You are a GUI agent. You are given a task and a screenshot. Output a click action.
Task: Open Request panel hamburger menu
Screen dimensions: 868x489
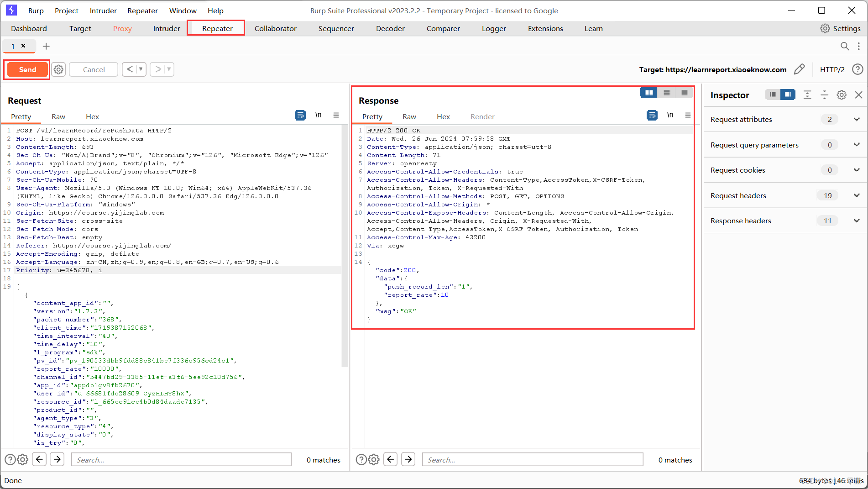(x=336, y=115)
